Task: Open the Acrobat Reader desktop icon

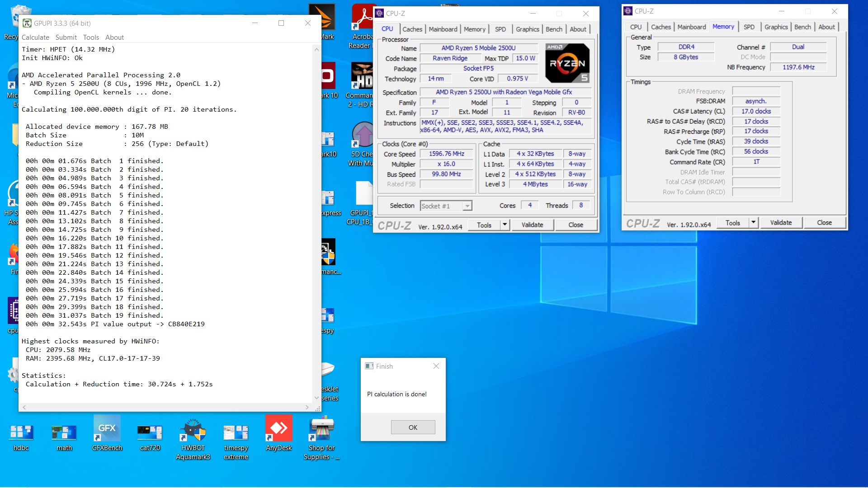Action: (x=362, y=27)
